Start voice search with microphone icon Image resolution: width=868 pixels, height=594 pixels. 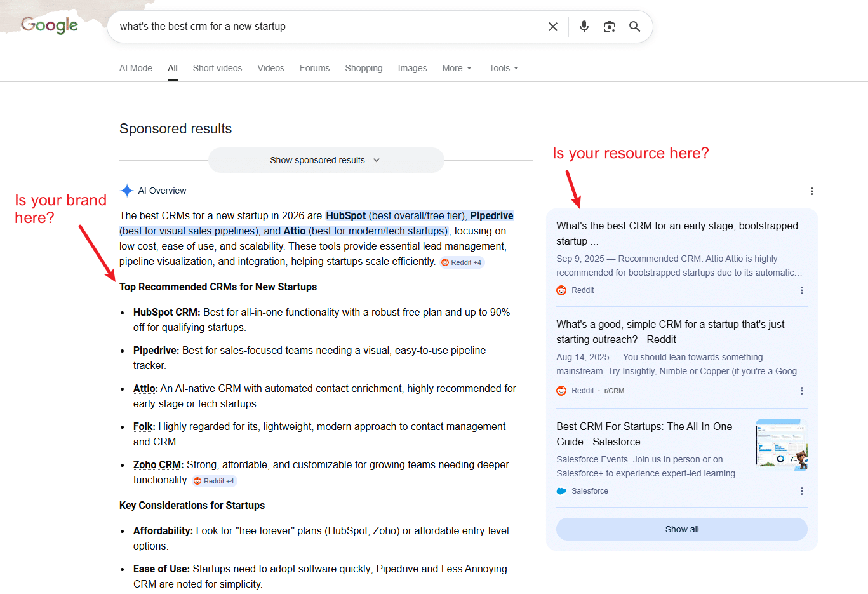tap(584, 27)
